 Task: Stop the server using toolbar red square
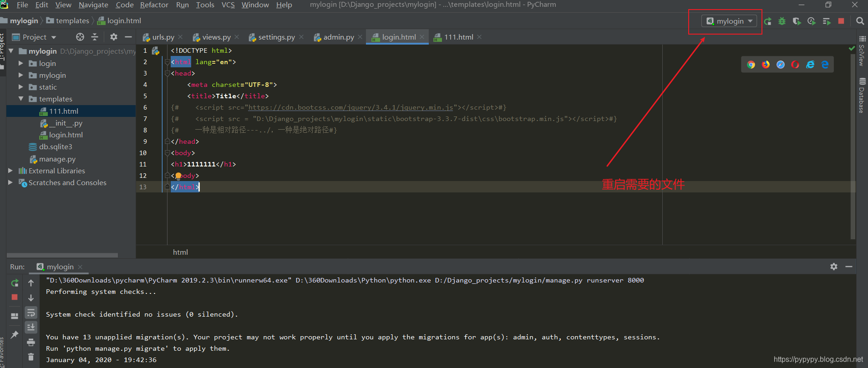[841, 21]
